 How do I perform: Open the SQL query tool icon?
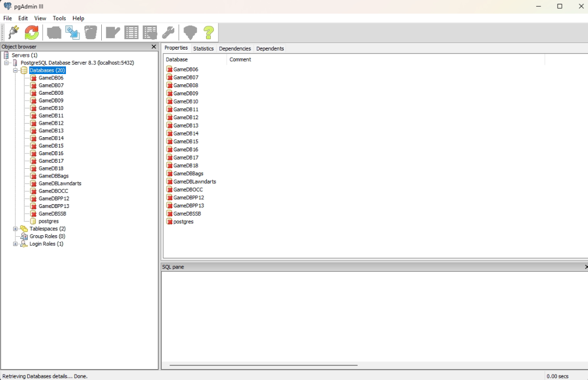click(113, 33)
